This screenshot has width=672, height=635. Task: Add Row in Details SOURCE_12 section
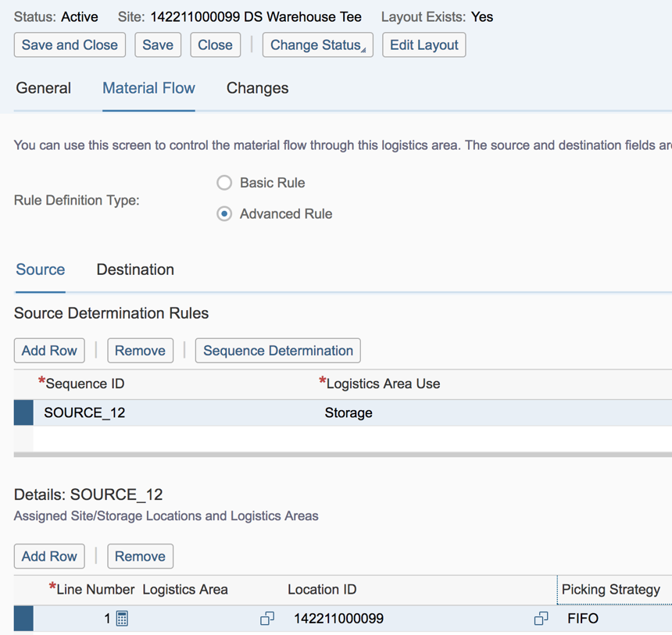point(49,556)
